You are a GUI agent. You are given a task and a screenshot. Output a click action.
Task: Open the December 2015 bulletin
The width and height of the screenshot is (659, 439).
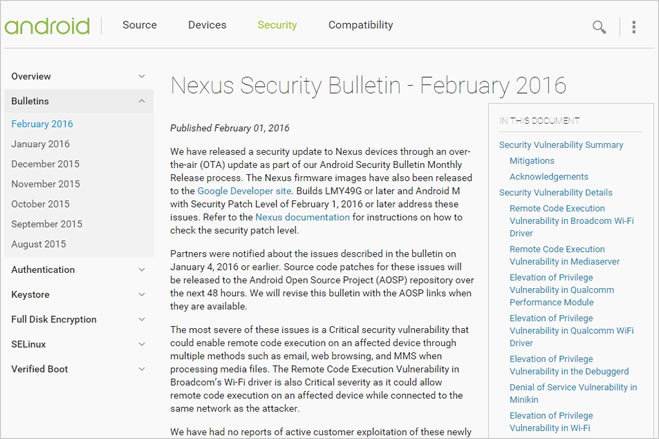[45, 164]
